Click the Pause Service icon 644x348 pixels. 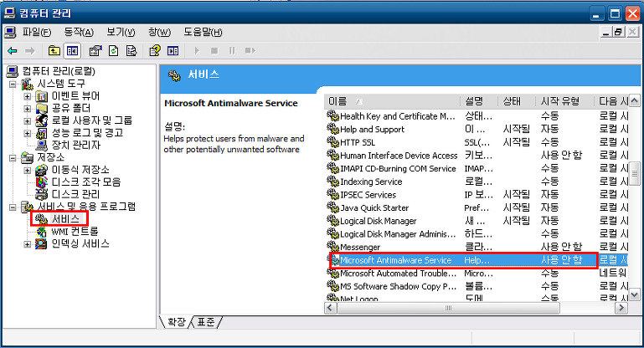[232, 50]
